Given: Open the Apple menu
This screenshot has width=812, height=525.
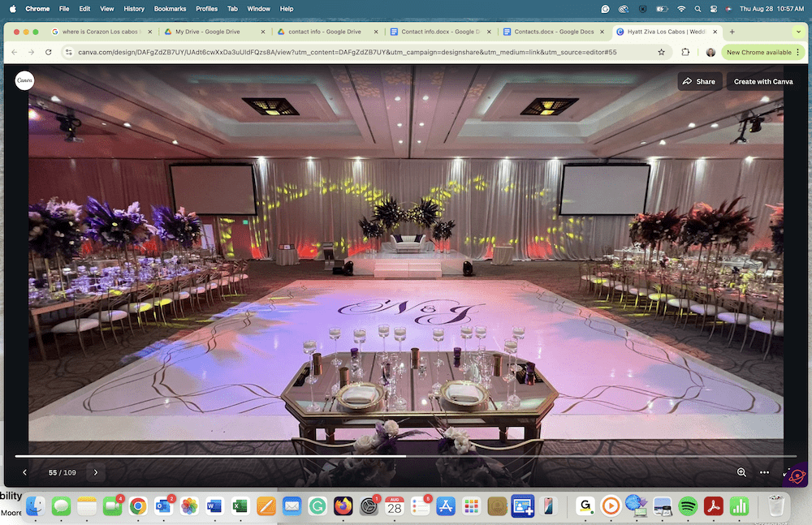Looking at the screenshot, I should click(13, 9).
